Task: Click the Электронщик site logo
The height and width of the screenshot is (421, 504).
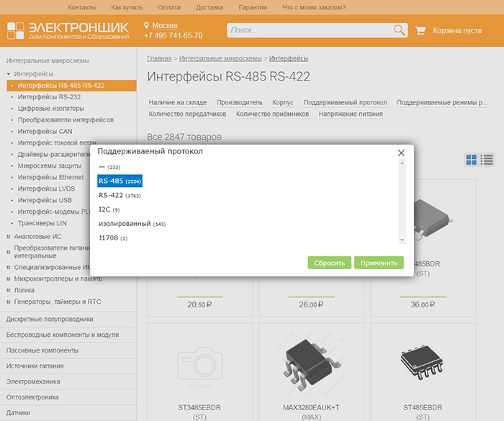Action: pos(68,30)
